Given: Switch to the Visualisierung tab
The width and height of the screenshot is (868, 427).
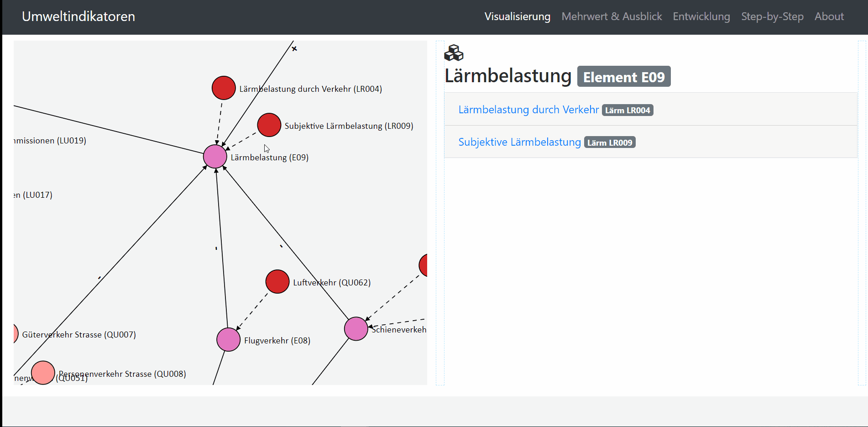Looking at the screenshot, I should 517,16.
